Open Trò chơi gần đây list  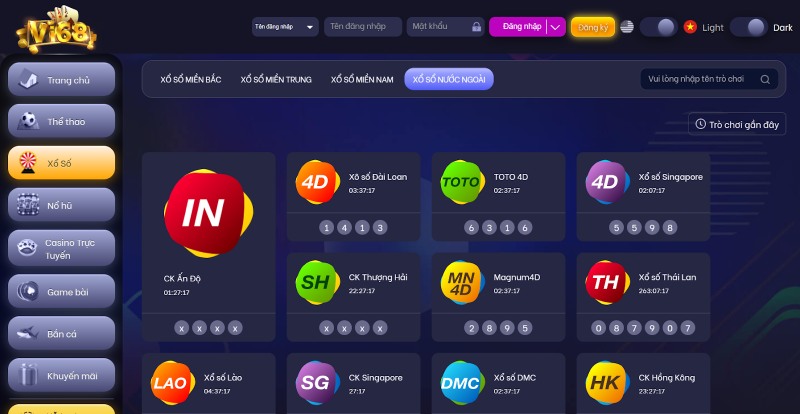coord(737,124)
